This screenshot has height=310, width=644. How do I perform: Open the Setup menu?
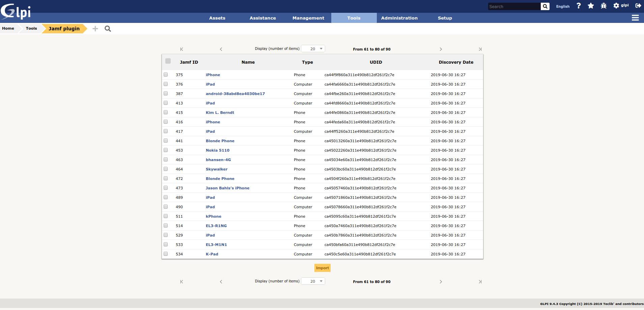445,18
